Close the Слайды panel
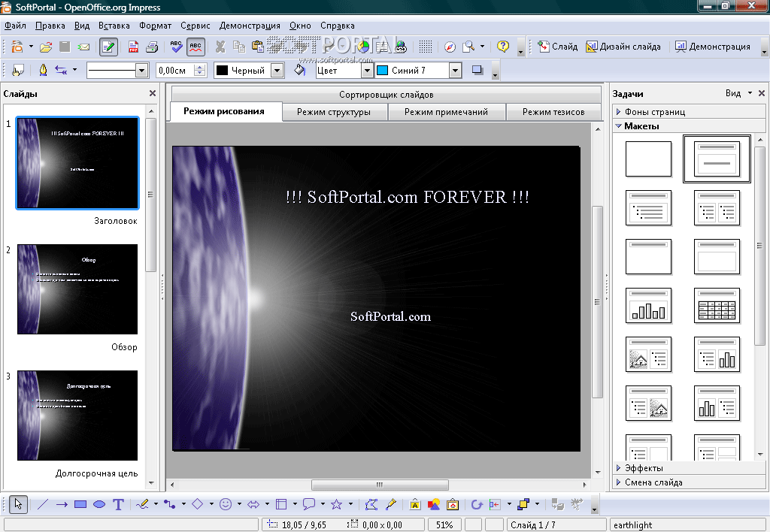 152,93
